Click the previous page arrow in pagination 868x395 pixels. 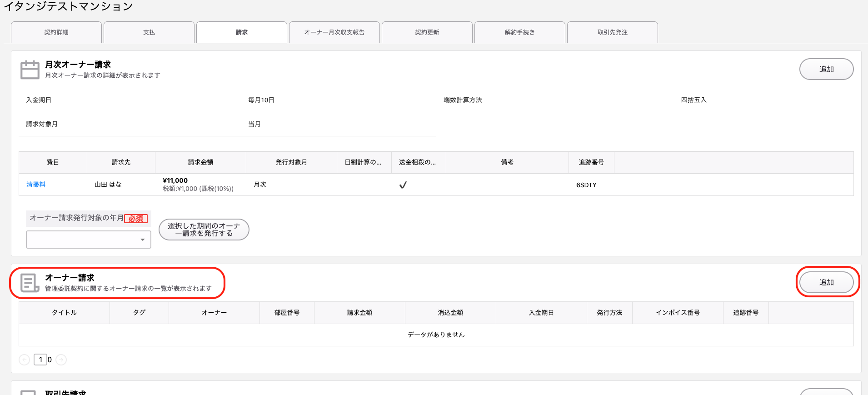25,360
